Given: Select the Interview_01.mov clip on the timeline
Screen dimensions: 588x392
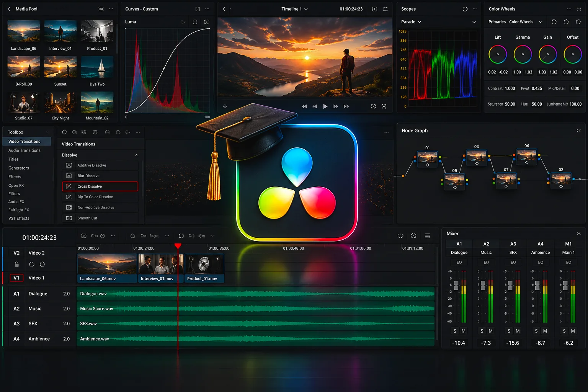Looking at the screenshot, I should [161, 268].
